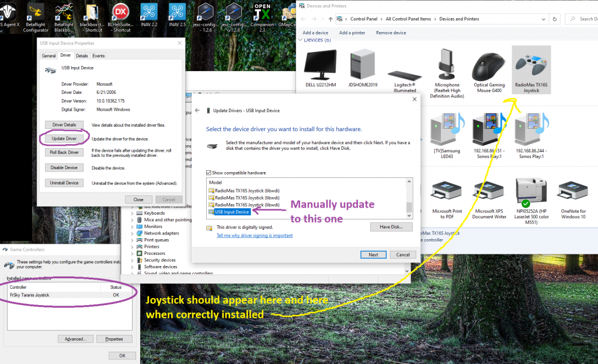
Task: Refresh the Devices and Printers window
Action: click(555, 19)
